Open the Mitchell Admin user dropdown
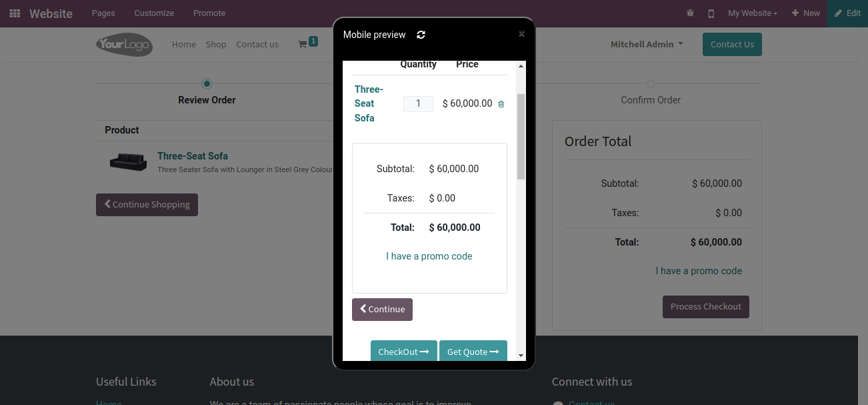 tap(647, 44)
